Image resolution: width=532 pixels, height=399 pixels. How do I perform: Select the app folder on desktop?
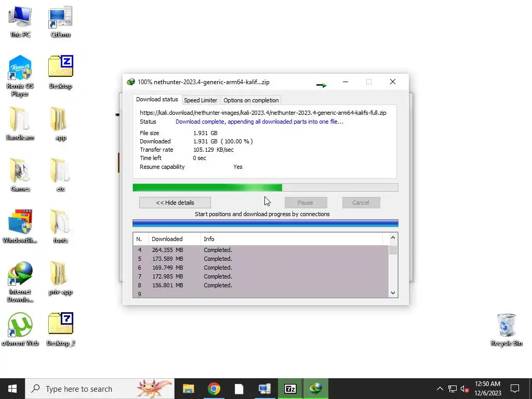60,124
